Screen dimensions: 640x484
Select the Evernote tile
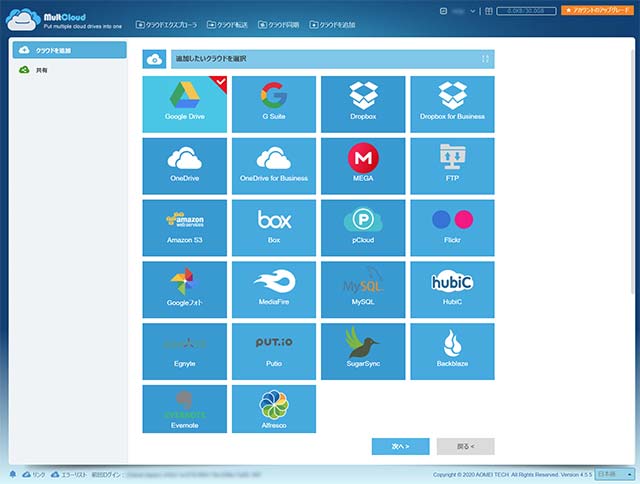click(x=184, y=409)
